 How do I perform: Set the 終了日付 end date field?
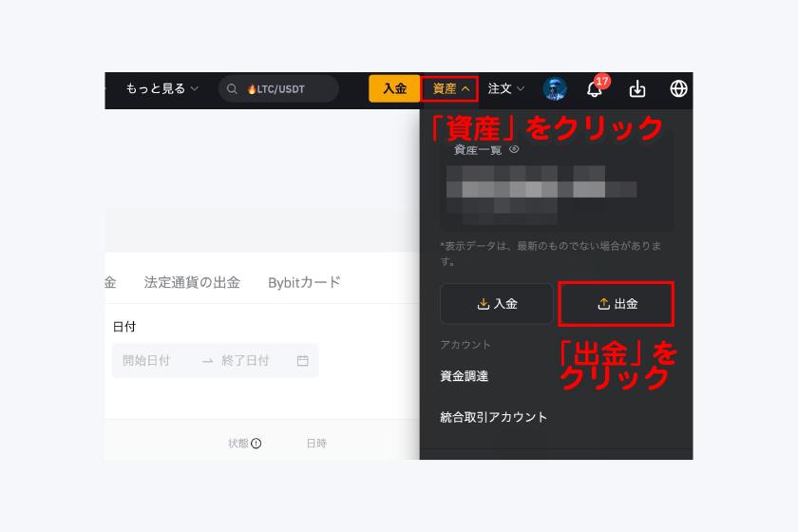[245, 360]
